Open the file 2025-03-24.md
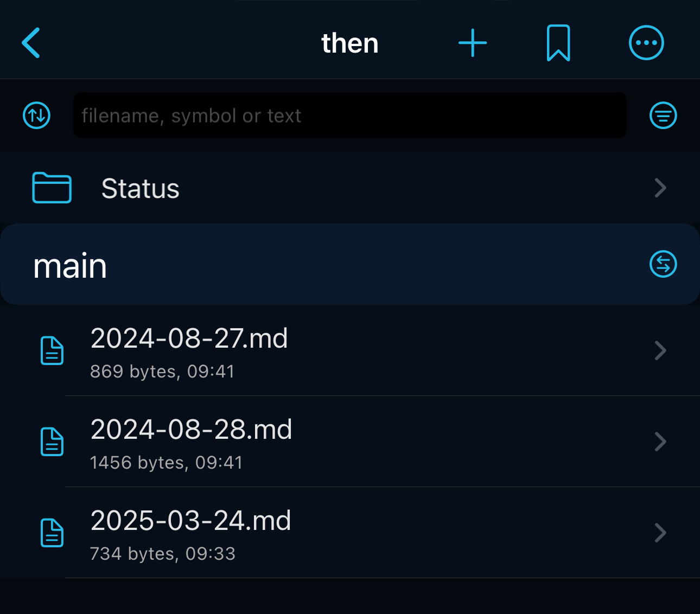700x614 pixels. click(x=350, y=533)
